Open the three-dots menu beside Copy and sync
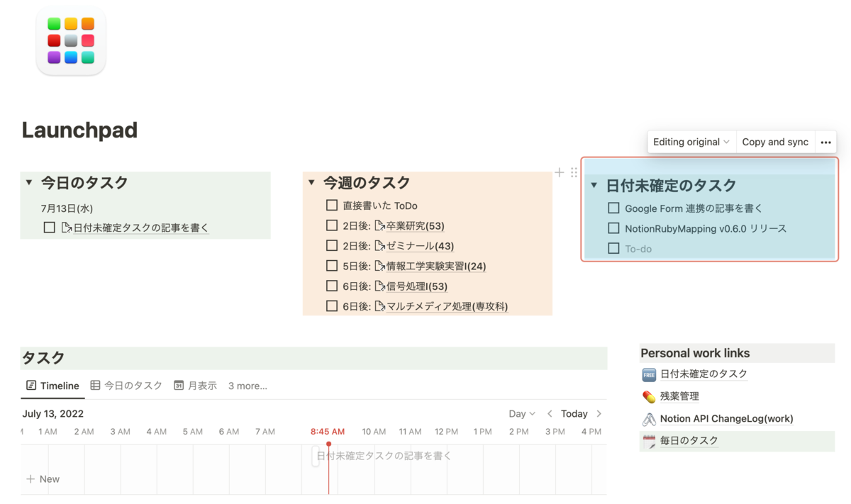Screen dimensions: 851x504 click(825, 142)
